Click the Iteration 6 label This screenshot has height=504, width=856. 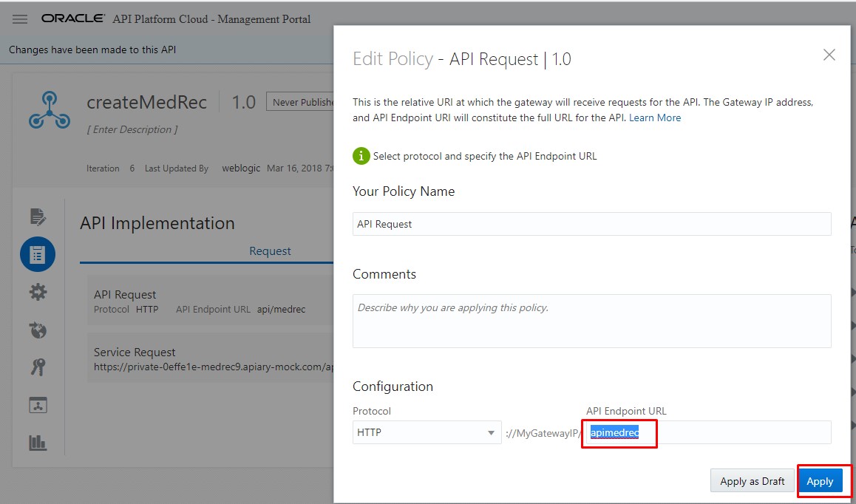tap(110, 168)
